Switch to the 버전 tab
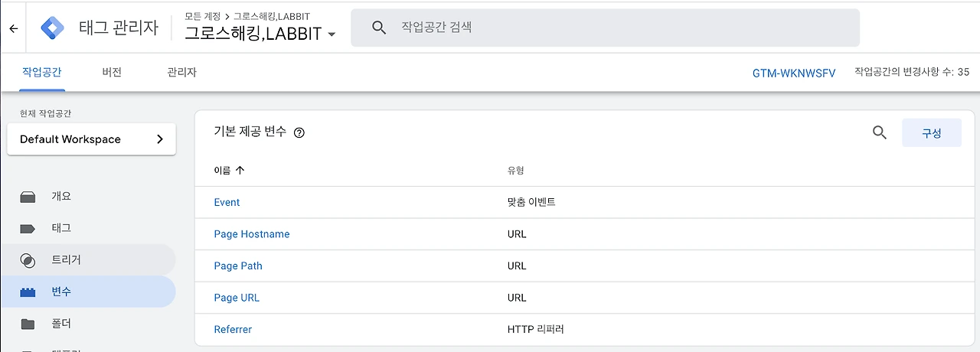 [x=112, y=72]
